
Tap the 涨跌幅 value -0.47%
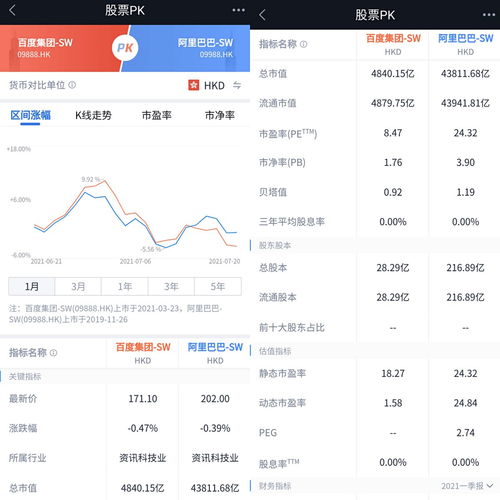pos(143,428)
